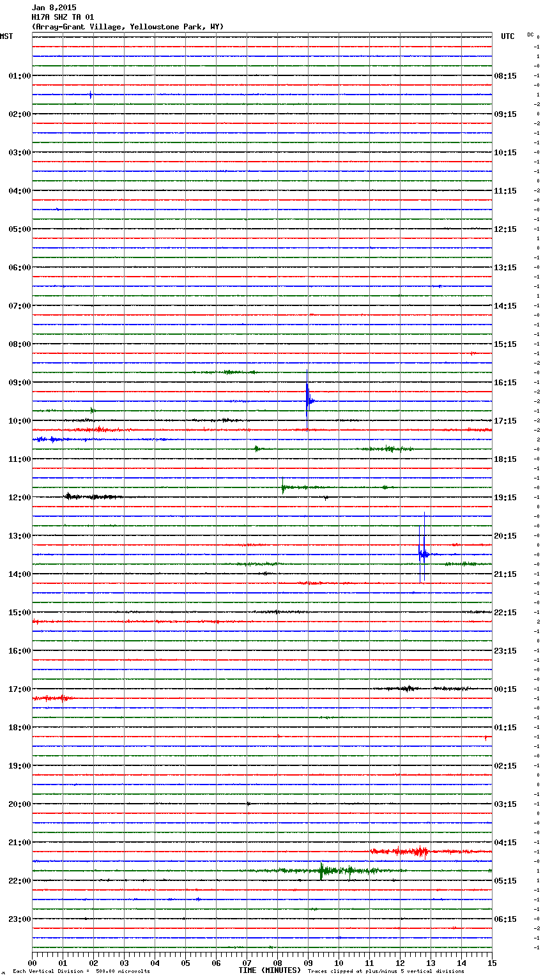Select the 12:00 MST time label
543x980 pixels.
(x=19, y=498)
